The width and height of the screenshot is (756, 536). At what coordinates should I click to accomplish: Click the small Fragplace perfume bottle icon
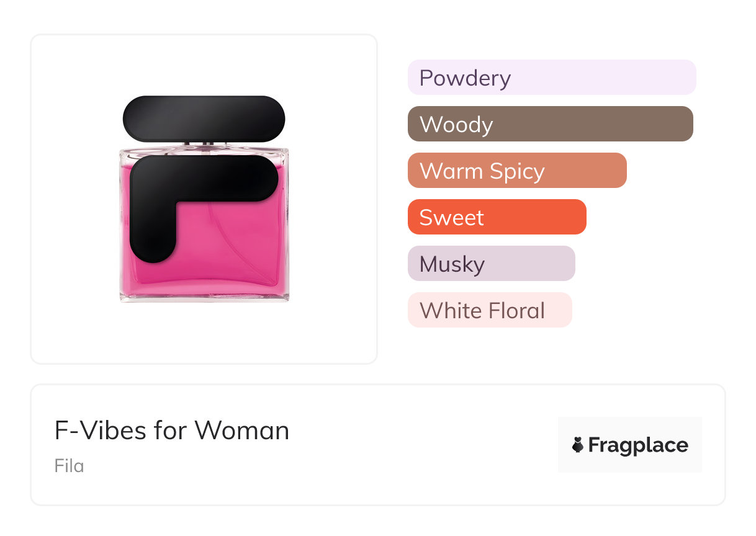click(x=578, y=445)
